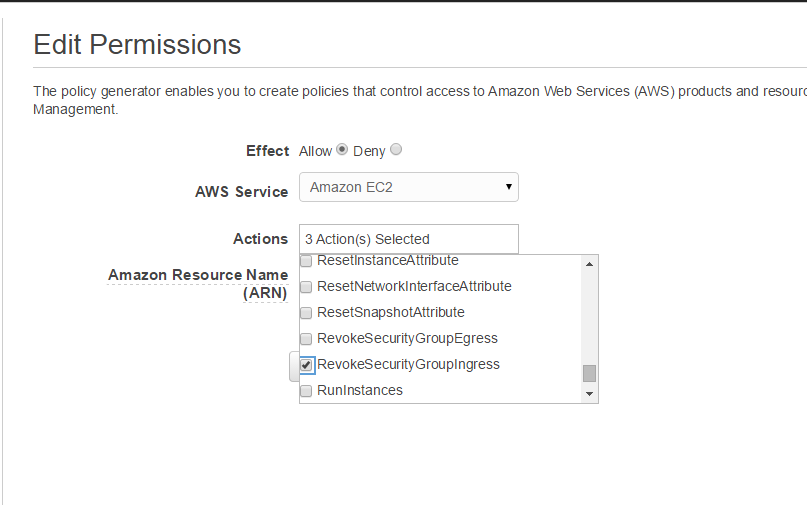Image resolution: width=807 pixels, height=505 pixels.
Task: Open the AWS Service dropdown showing Amazon EC2
Action: pos(408,187)
